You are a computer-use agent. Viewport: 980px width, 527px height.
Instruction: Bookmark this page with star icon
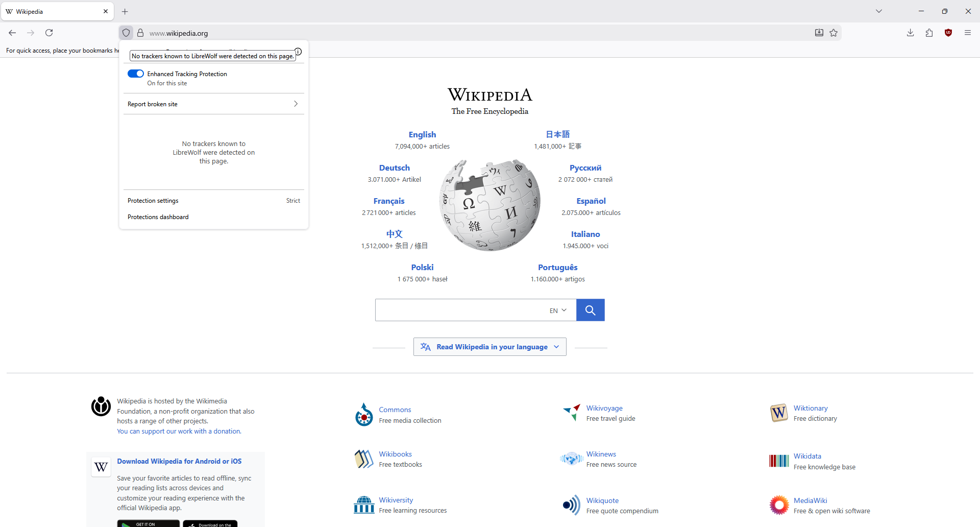pyautogui.click(x=834, y=33)
